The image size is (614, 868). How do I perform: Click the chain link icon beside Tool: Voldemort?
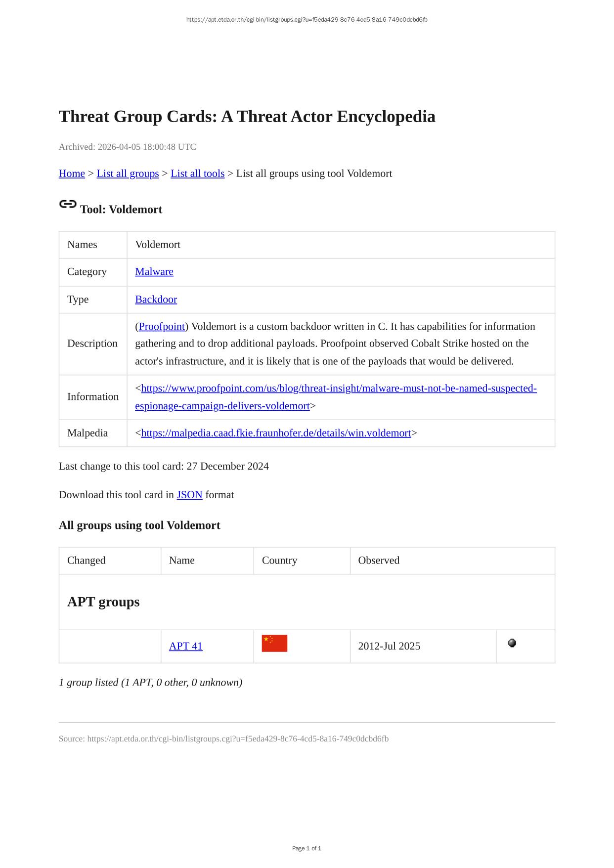click(x=68, y=204)
